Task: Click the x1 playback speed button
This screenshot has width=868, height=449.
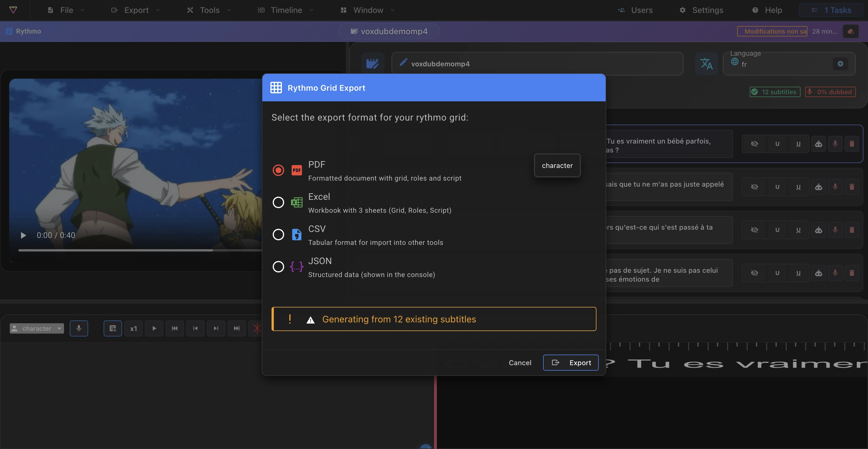Action: point(133,328)
